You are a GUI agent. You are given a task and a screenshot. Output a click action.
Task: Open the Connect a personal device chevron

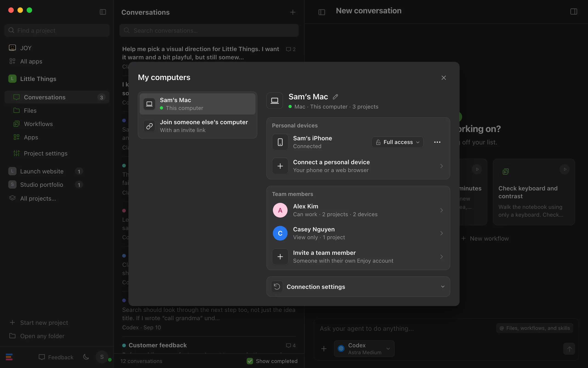pos(441,166)
